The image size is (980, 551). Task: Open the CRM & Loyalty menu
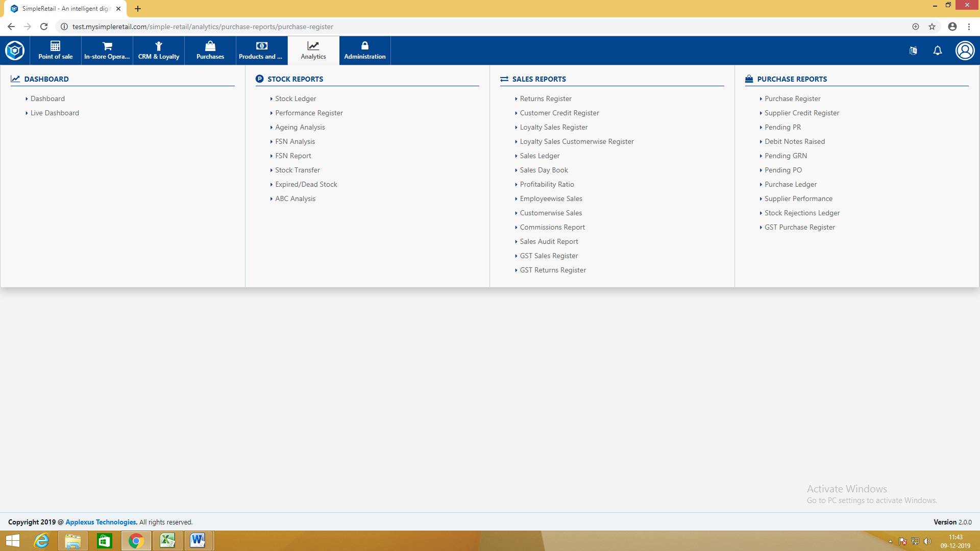coord(159,51)
